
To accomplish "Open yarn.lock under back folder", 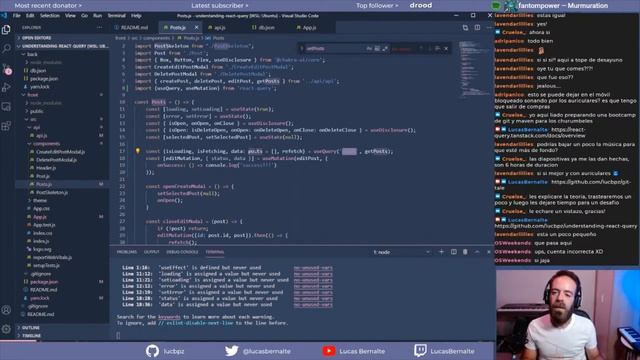I will (x=40, y=87).
